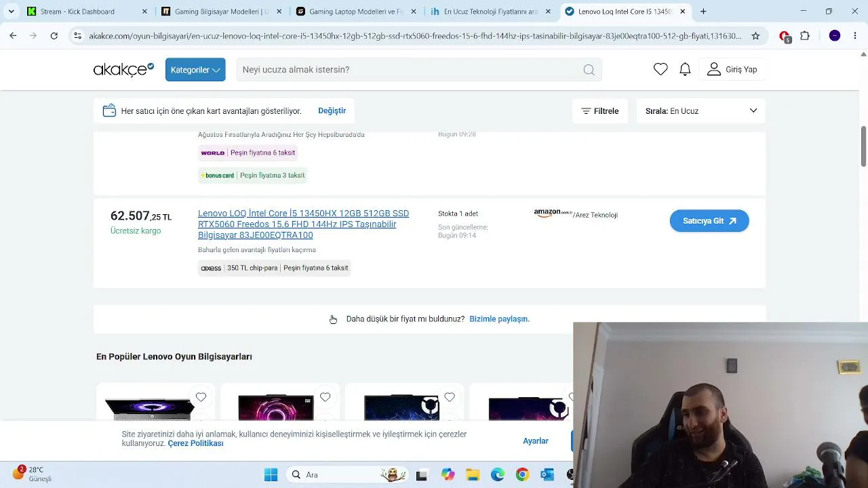
Task: Open Outlook from the taskbar
Action: (547, 474)
